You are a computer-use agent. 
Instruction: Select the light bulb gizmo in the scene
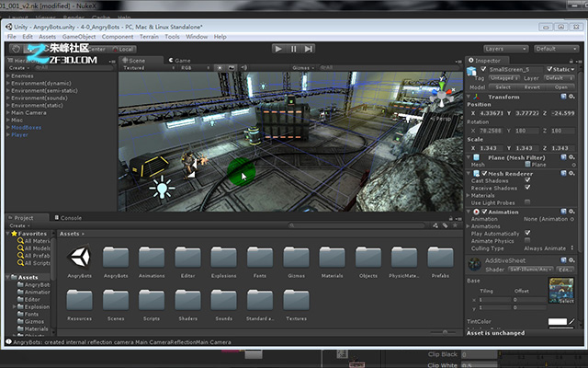pyautogui.click(x=162, y=187)
